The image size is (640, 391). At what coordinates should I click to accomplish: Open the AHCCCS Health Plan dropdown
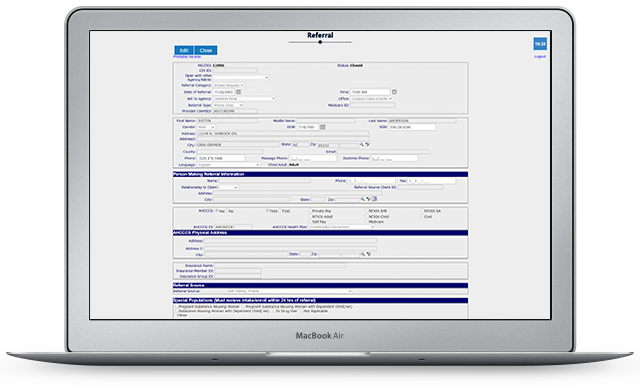(342, 227)
